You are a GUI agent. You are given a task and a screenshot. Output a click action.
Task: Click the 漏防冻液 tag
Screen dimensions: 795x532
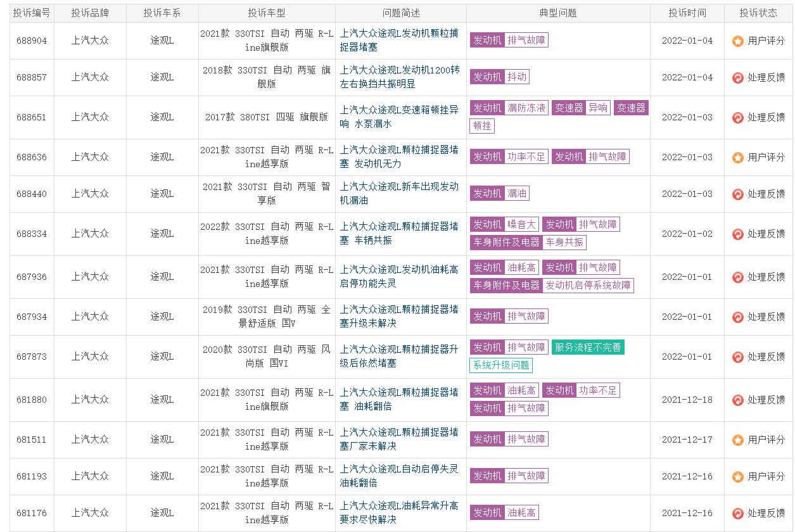pyautogui.click(x=526, y=108)
